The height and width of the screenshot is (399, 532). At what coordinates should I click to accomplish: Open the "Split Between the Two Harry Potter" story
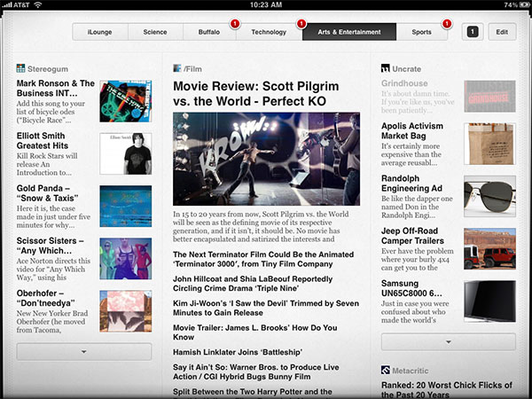253,393
